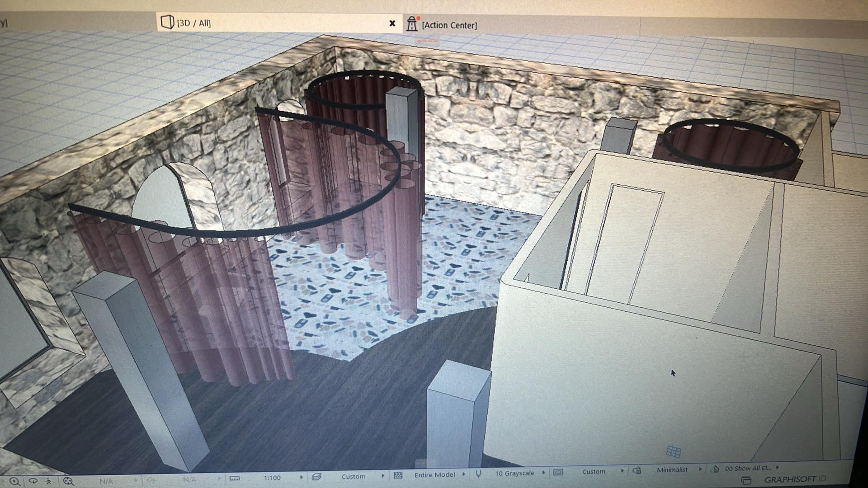Expand the Minimalist override options arrow
868x488 pixels.
point(700,469)
